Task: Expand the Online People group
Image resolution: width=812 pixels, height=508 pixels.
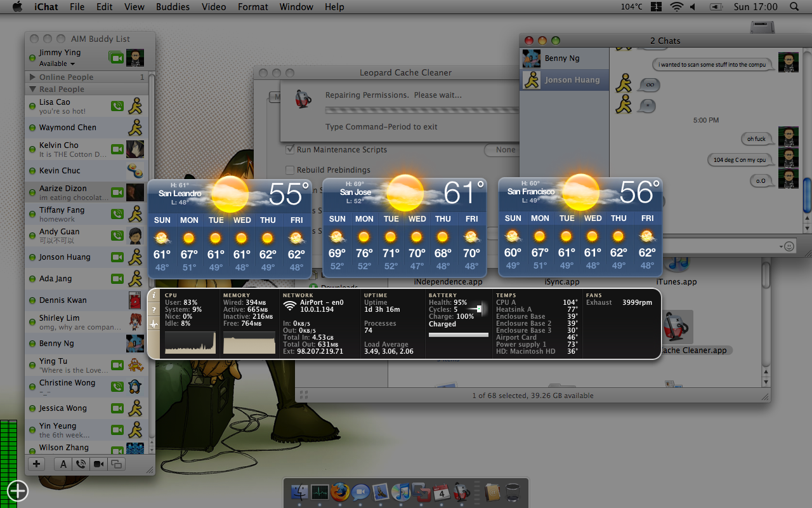Action: coord(32,77)
